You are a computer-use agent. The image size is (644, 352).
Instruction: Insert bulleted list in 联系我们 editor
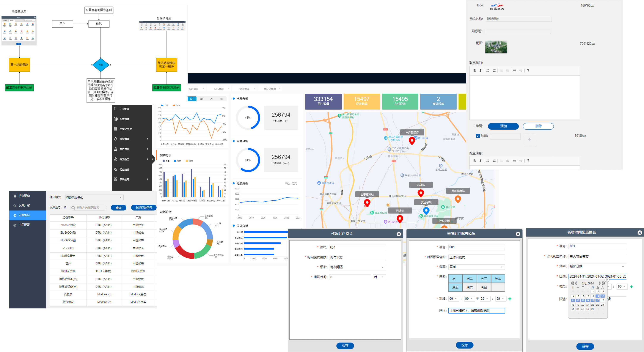(494, 71)
